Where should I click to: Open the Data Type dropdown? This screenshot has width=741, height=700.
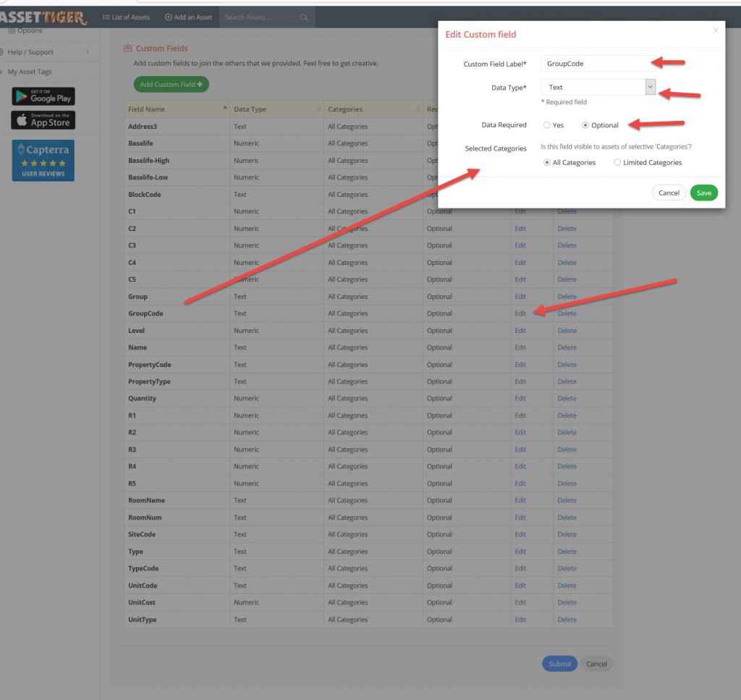tap(650, 87)
